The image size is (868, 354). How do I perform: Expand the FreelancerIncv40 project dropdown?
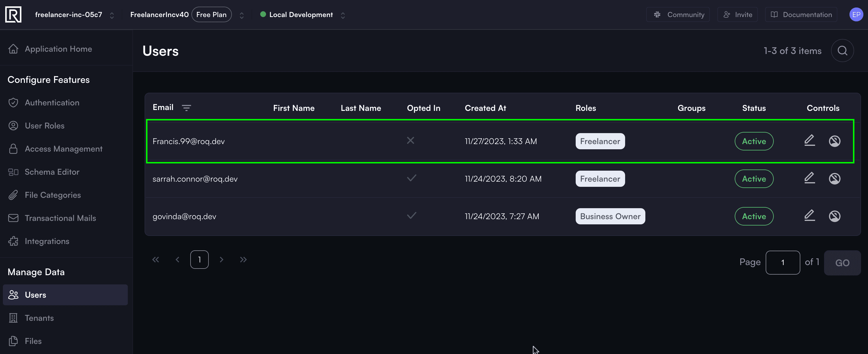click(241, 15)
